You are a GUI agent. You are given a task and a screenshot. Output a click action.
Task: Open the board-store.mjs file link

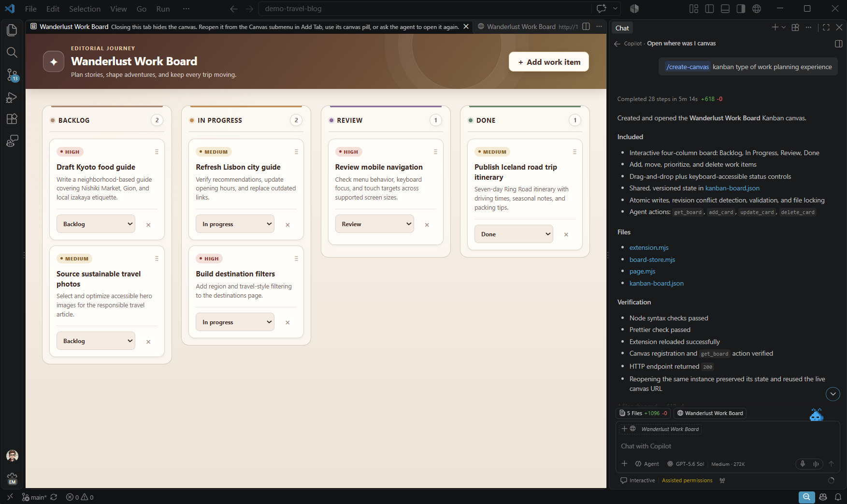coord(652,259)
